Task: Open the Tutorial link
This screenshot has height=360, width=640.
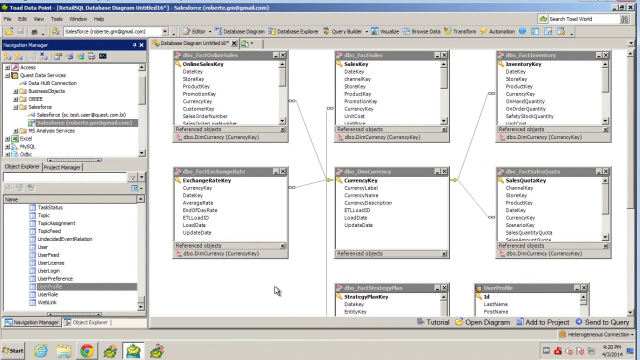Action: [x=433, y=322]
